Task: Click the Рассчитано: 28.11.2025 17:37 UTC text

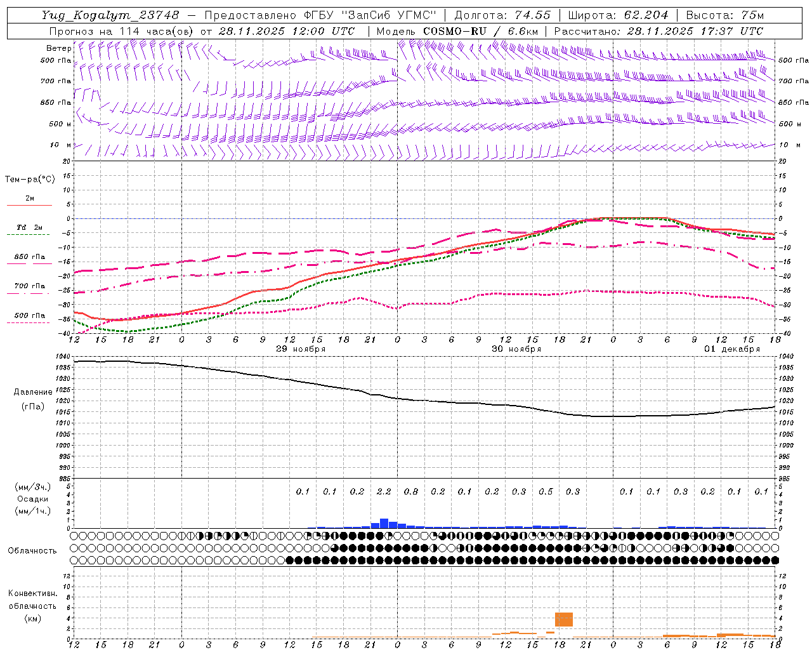Action: pos(658,31)
